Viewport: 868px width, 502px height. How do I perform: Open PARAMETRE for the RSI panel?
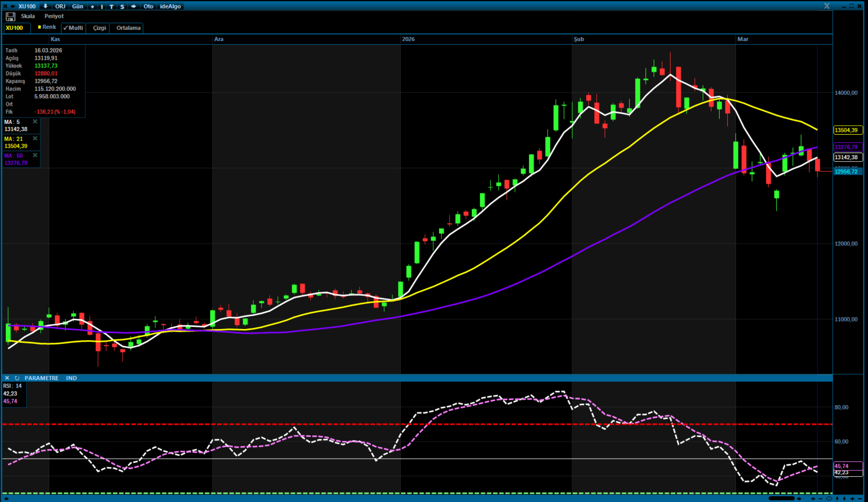(41, 378)
